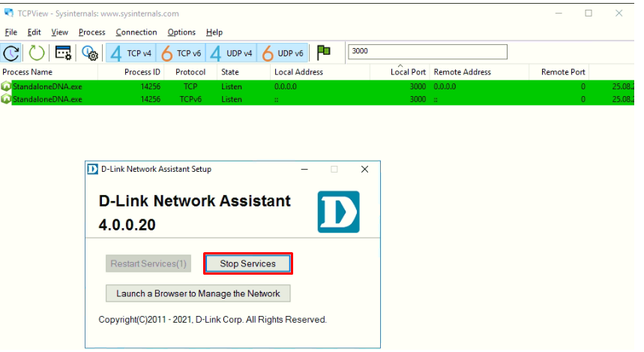This screenshot has width=644, height=352.
Task: Open the Process menu
Action: pos(91,32)
